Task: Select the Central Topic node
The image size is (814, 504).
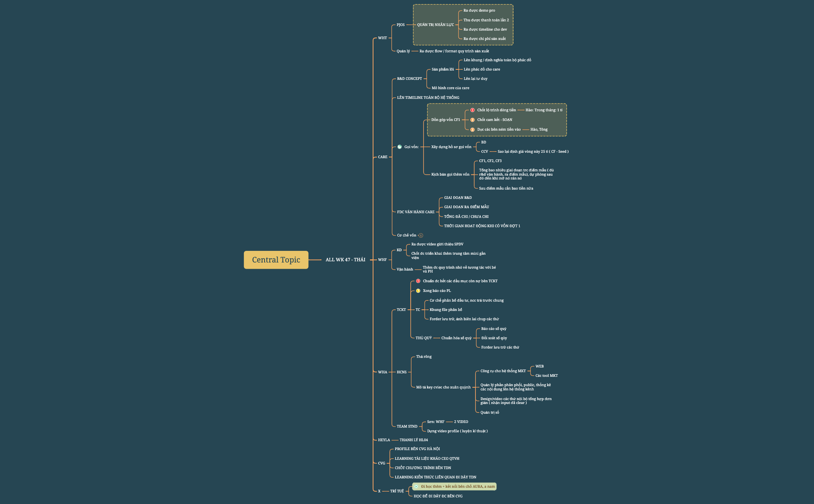Action: (x=276, y=260)
